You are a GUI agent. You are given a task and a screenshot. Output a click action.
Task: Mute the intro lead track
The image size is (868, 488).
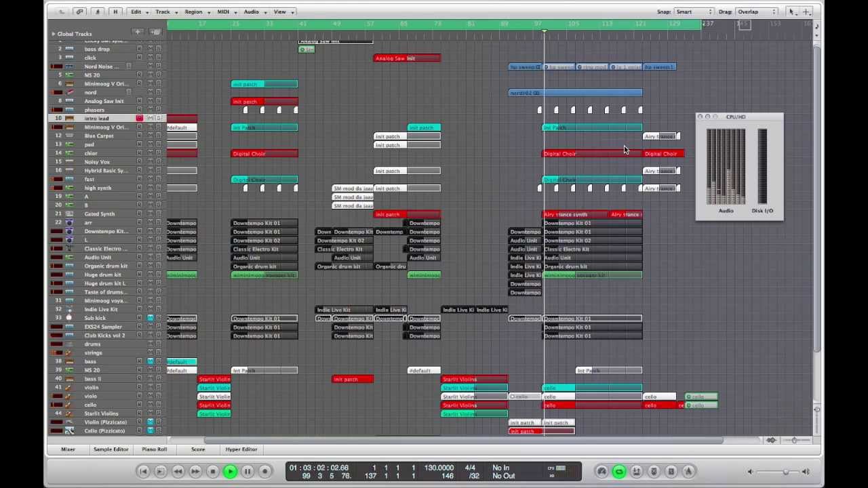pyautogui.click(x=150, y=118)
